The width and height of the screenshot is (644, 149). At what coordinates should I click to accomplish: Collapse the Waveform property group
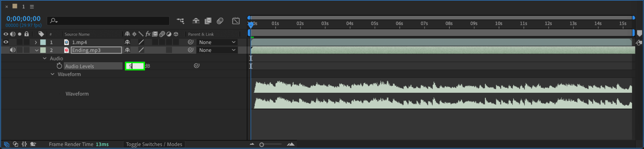coord(53,74)
